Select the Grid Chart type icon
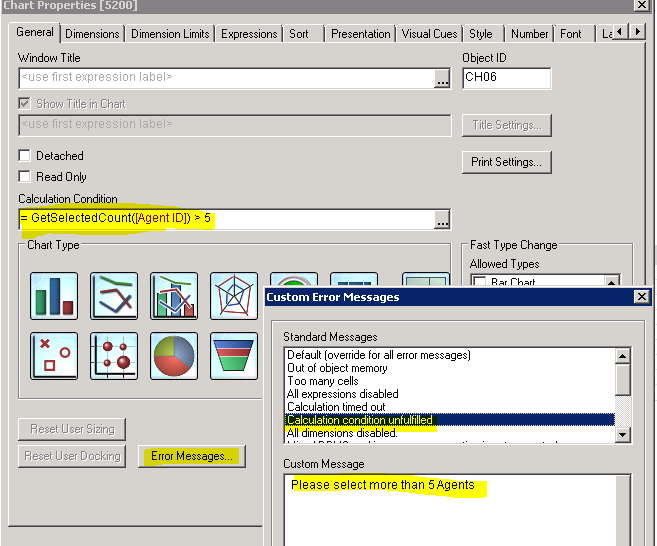657x546 pixels. pyautogui.click(x=114, y=356)
